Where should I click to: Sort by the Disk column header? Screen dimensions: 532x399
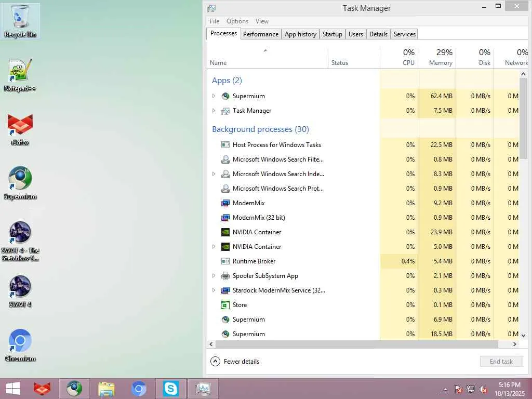(475, 58)
